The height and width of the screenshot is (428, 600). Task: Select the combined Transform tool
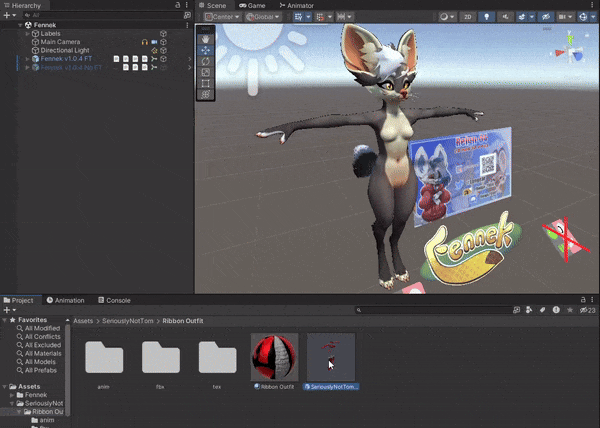pyautogui.click(x=205, y=94)
